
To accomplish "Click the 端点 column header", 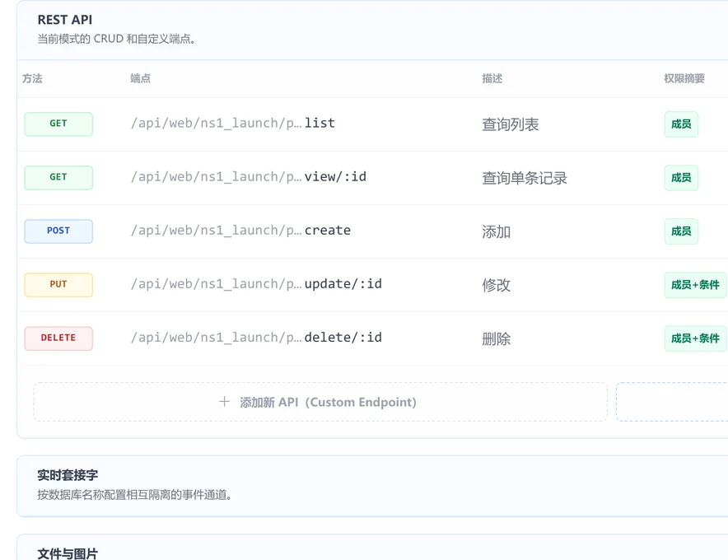I will tap(140, 78).
